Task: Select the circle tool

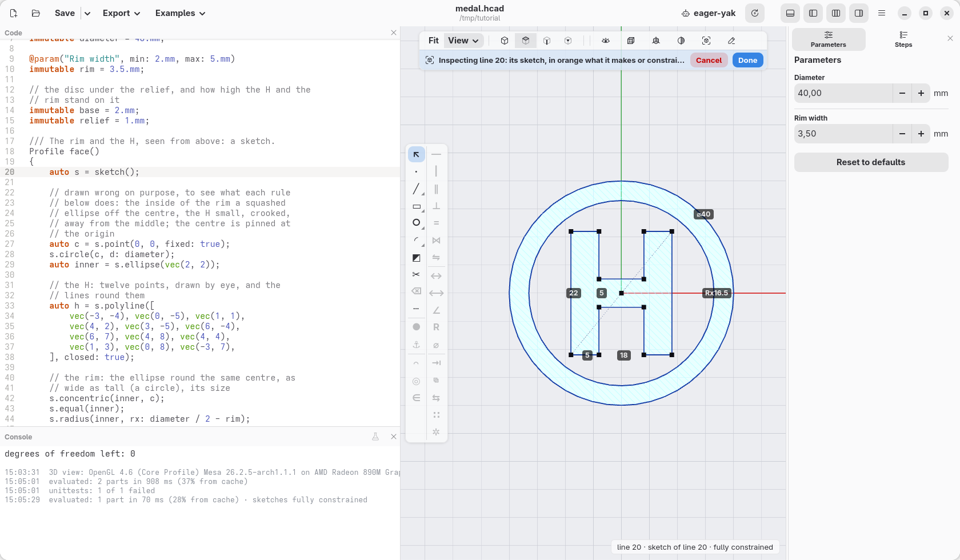Action: pyautogui.click(x=416, y=223)
